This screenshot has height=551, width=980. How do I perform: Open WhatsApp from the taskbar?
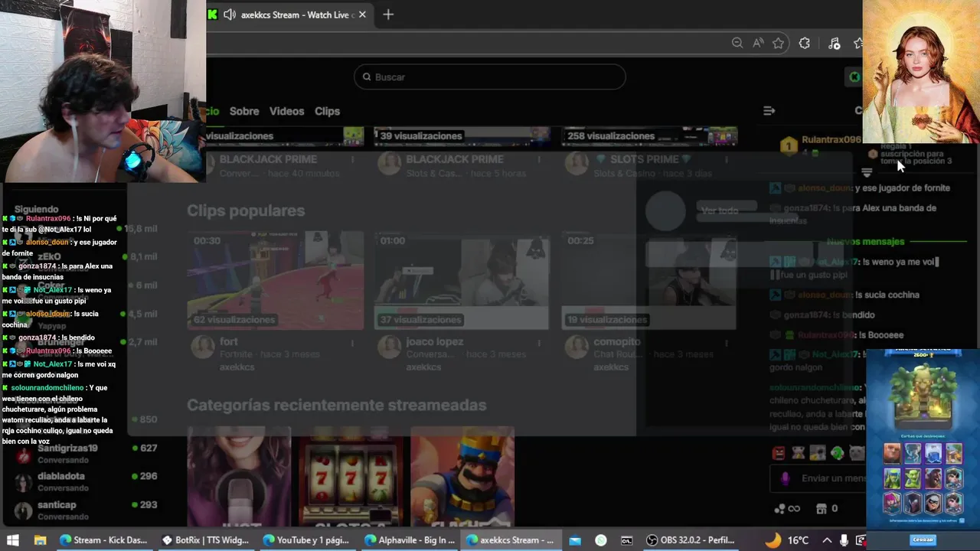pyautogui.click(x=601, y=540)
